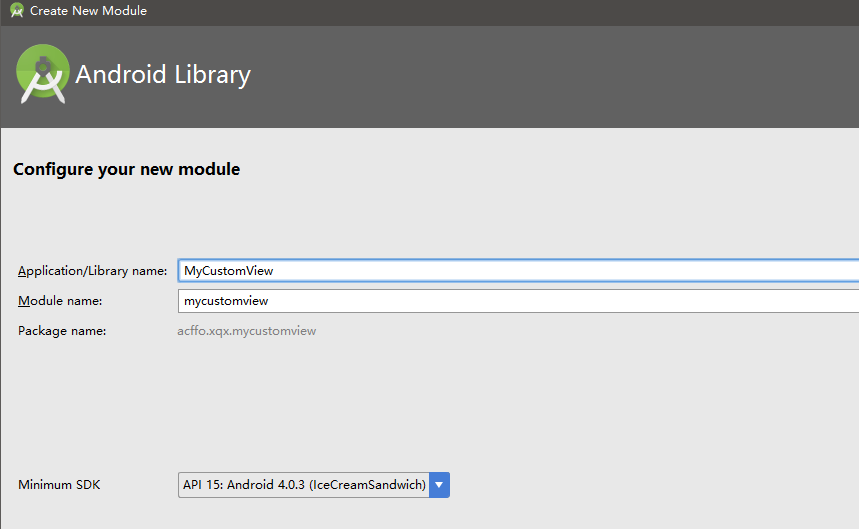Image resolution: width=859 pixels, height=529 pixels.
Task: Click the IceCreamSandwich text in SDK selector
Action: tap(368, 485)
